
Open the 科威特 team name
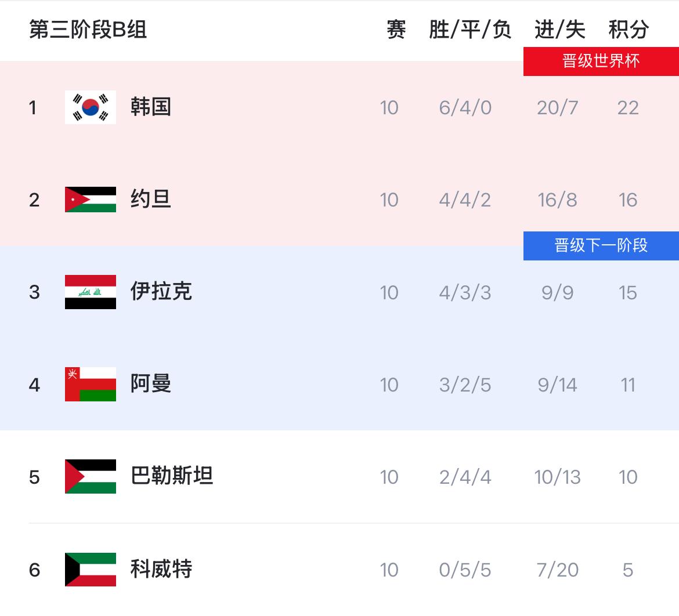pos(161,569)
